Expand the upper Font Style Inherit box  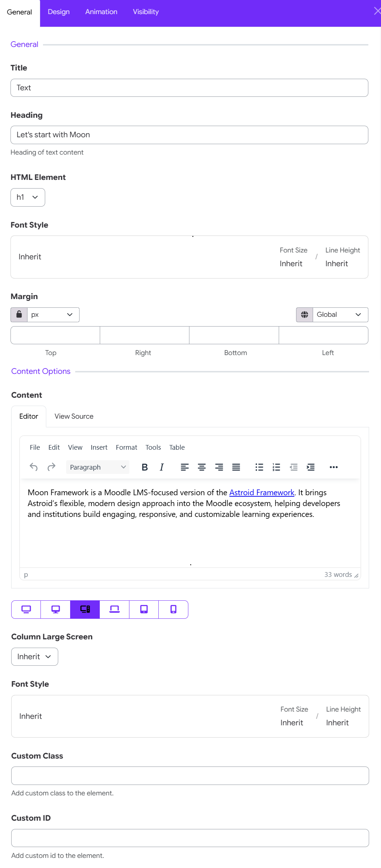pyautogui.click(x=189, y=257)
